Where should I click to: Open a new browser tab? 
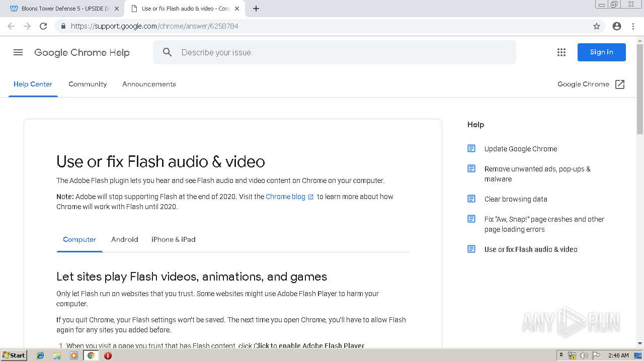[256, 9]
